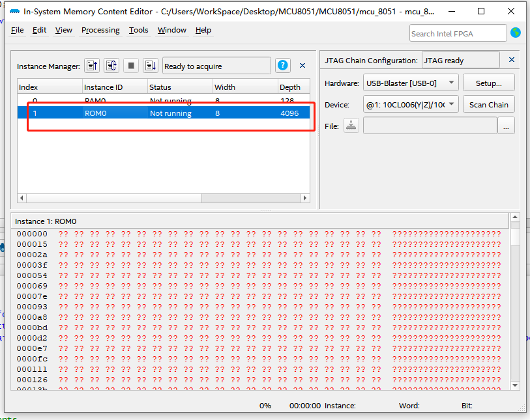Click the Word: status bar entry
Image resolution: width=530 pixels, height=420 pixels.
pyautogui.click(x=409, y=406)
